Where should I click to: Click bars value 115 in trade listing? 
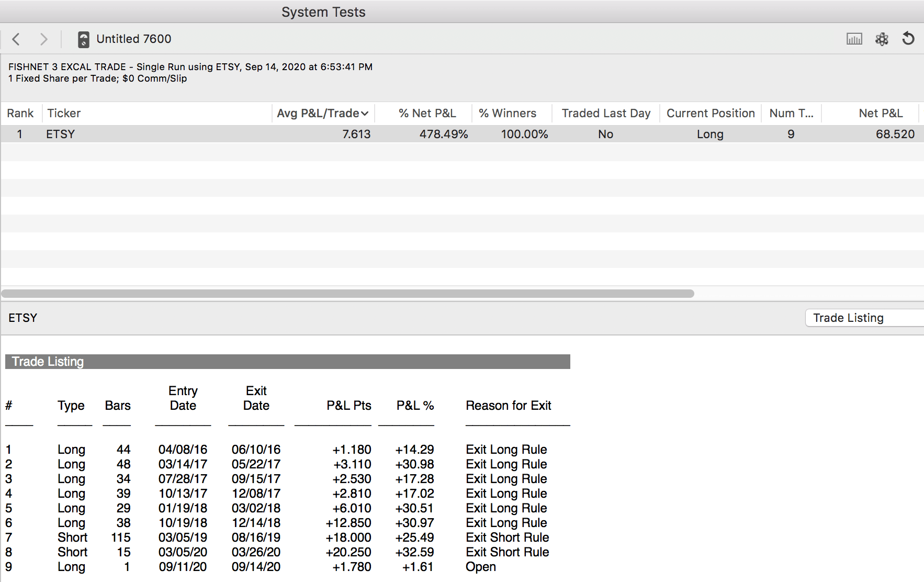[121, 538]
